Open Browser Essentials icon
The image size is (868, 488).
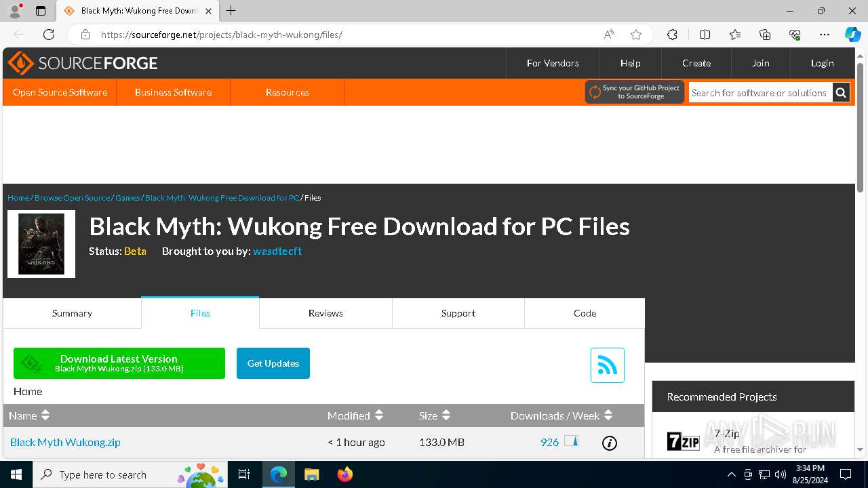795,35
